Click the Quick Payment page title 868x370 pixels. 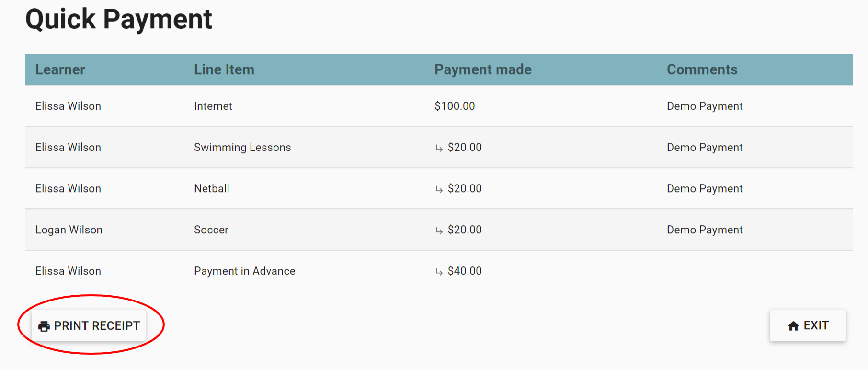[119, 19]
